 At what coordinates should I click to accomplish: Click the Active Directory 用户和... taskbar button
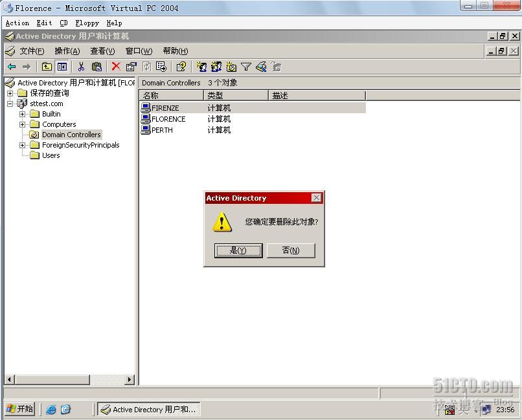pos(149,410)
